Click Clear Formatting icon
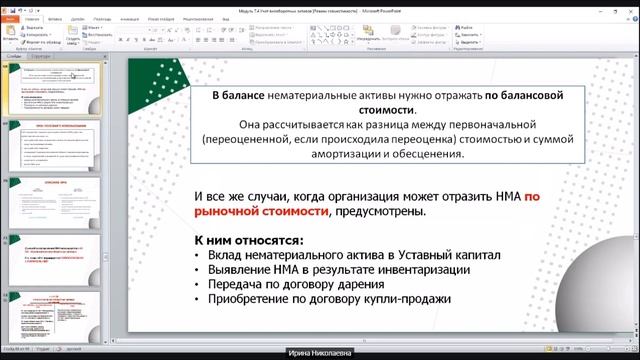 (x=187, y=30)
